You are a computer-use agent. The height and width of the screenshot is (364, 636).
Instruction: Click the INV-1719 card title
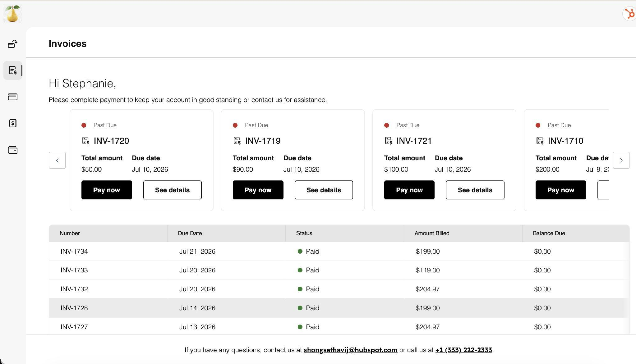pos(263,141)
